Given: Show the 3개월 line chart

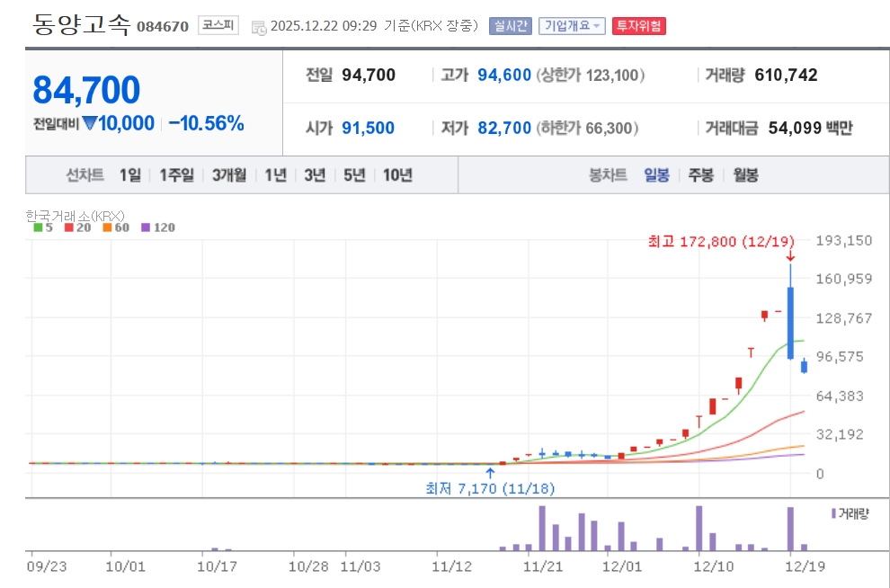Looking at the screenshot, I should [229, 175].
